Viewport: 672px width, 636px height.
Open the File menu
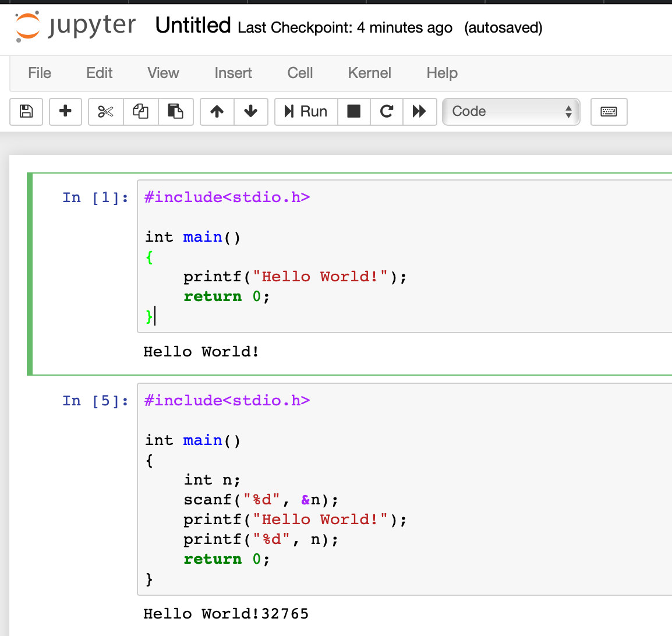(40, 73)
